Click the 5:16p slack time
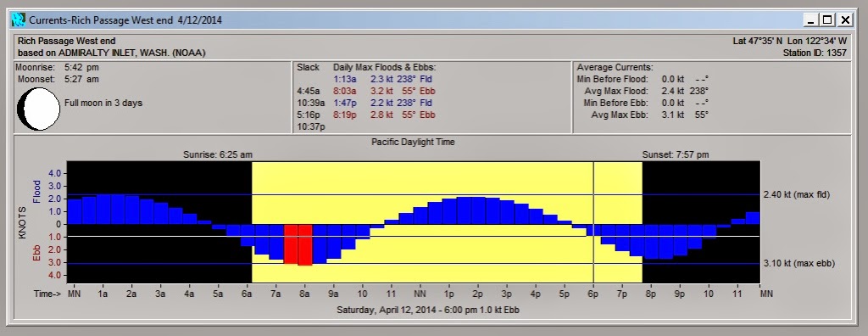Screen dimensions: 868x336 308,115
